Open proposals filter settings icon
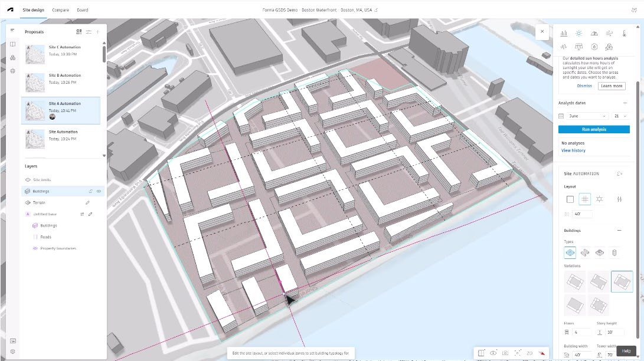The width and height of the screenshot is (644, 361). (89, 32)
